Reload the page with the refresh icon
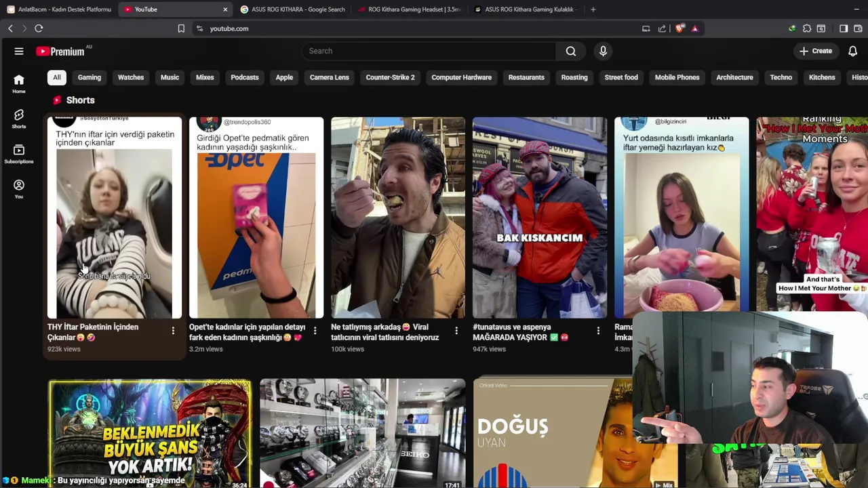Image resolution: width=868 pixels, height=488 pixels. tap(39, 28)
